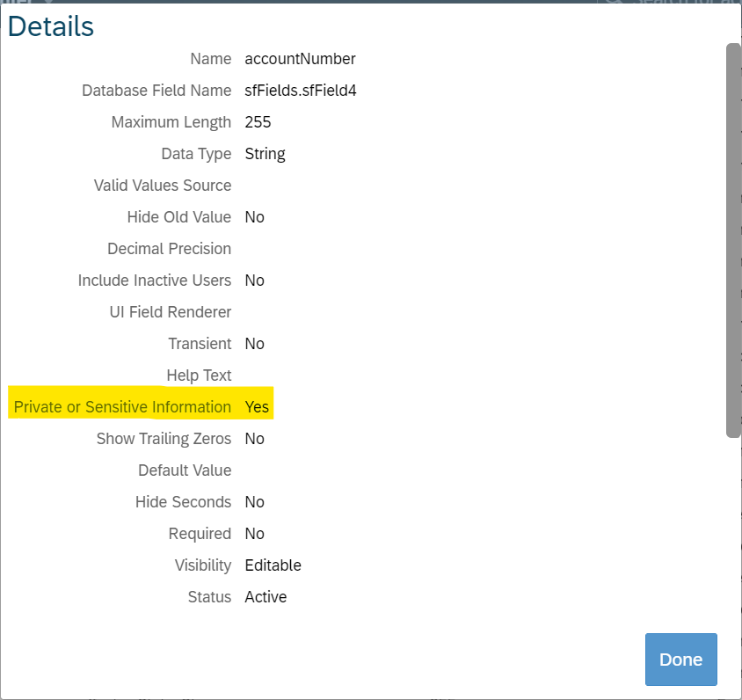Click the 'Database Field Name' label

[156, 91]
